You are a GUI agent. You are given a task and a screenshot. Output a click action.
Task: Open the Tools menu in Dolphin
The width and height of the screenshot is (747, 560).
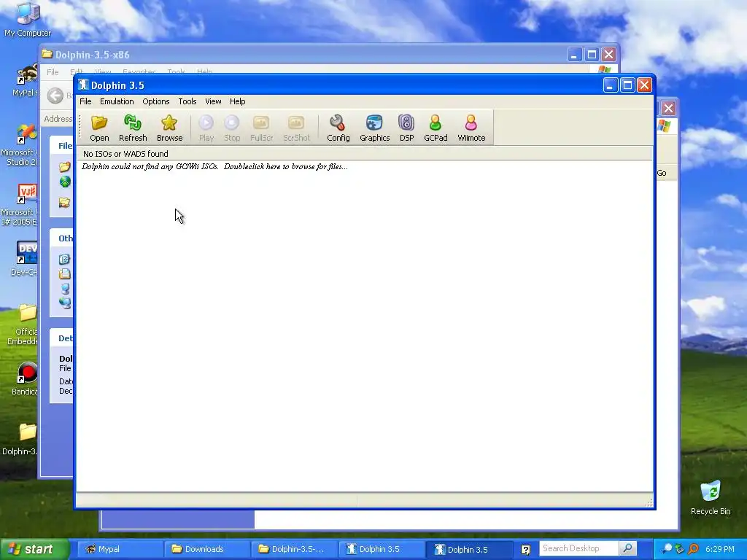[x=187, y=101]
